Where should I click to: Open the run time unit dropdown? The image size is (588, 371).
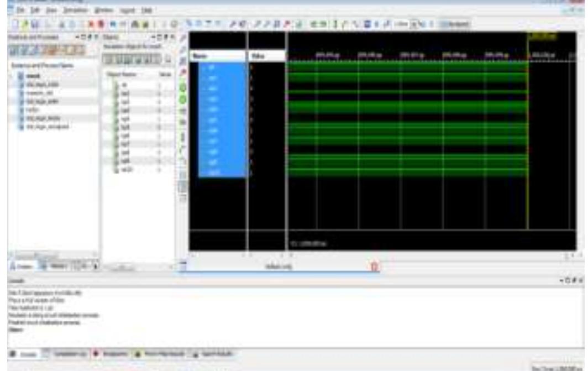(x=414, y=24)
